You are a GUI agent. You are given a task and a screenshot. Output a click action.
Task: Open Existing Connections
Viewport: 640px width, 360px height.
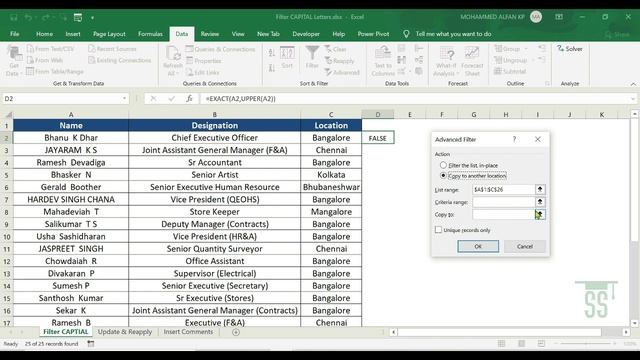coord(120,60)
